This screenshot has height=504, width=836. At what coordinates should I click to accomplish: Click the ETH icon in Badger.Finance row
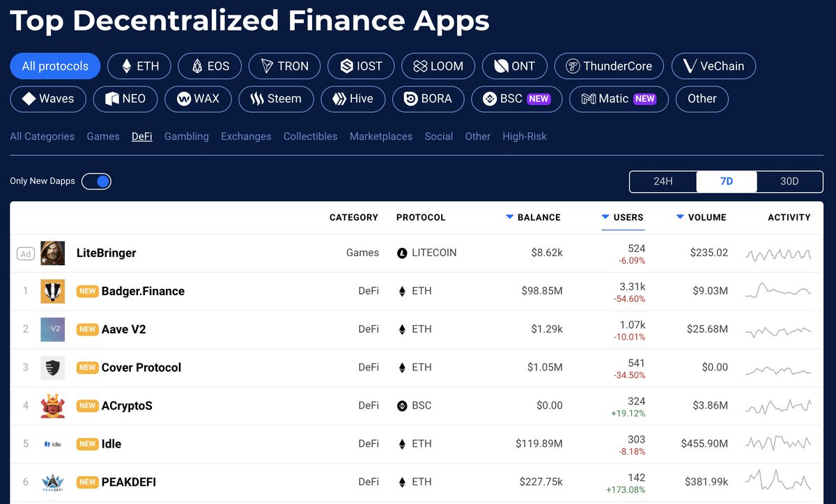[x=402, y=291]
